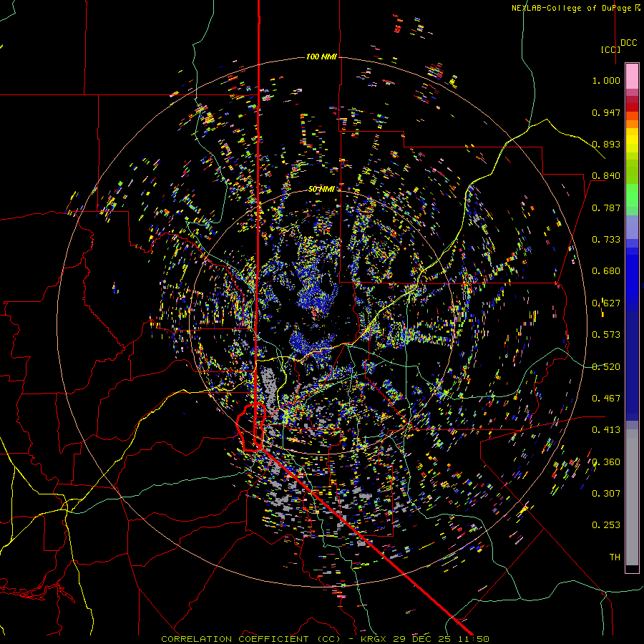Click the 0.520 scale label
The height and width of the screenshot is (644, 644).
click(606, 367)
